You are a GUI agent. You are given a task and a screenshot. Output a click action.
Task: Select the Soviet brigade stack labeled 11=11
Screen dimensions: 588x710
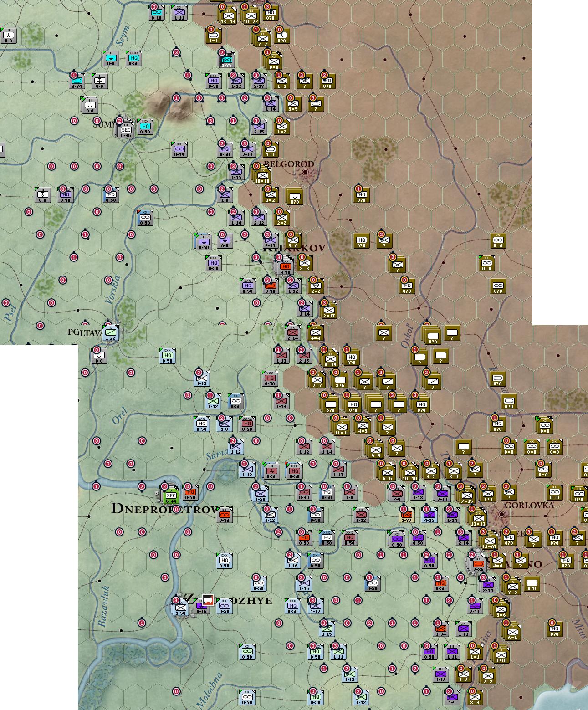342,427
